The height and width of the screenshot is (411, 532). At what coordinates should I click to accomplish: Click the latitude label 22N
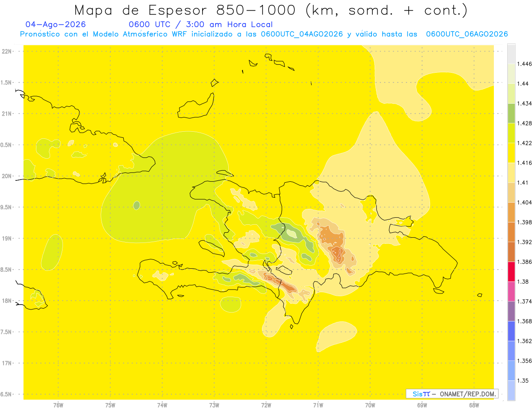click(7, 51)
